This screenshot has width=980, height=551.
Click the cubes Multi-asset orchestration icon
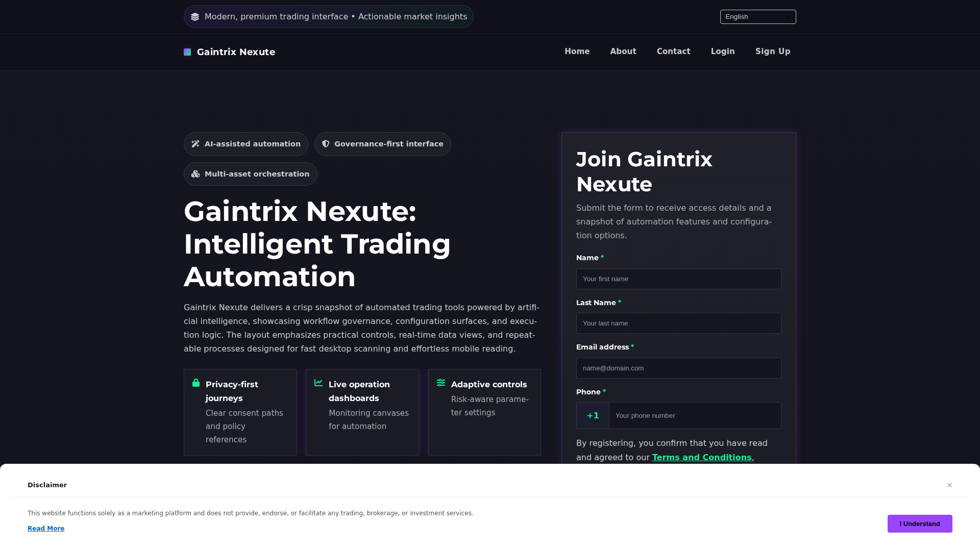point(195,174)
